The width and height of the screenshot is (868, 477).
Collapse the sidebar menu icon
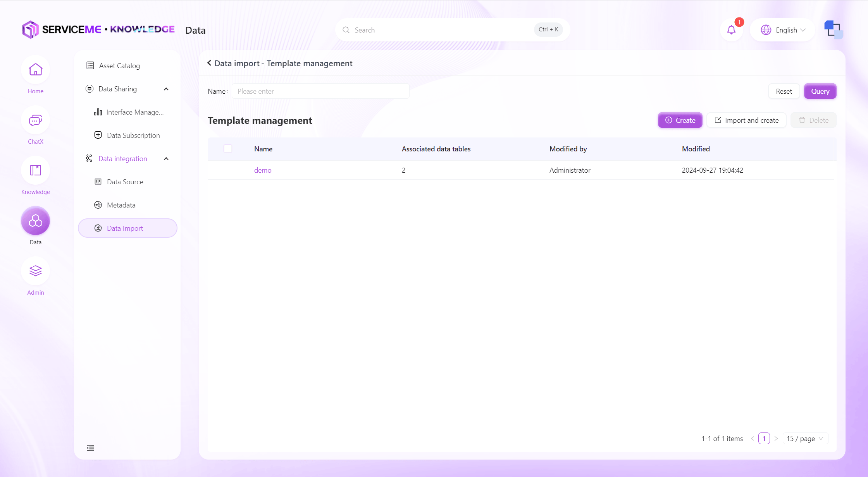pyautogui.click(x=90, y=448)
